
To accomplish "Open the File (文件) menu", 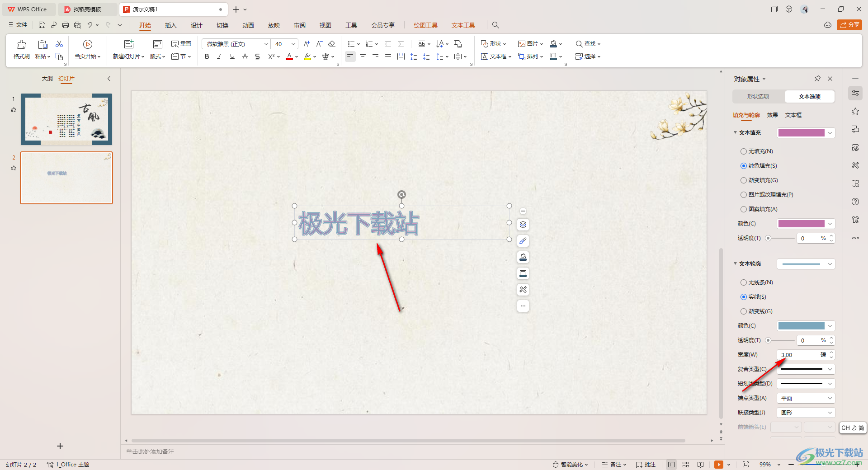I will coord(18,25).
